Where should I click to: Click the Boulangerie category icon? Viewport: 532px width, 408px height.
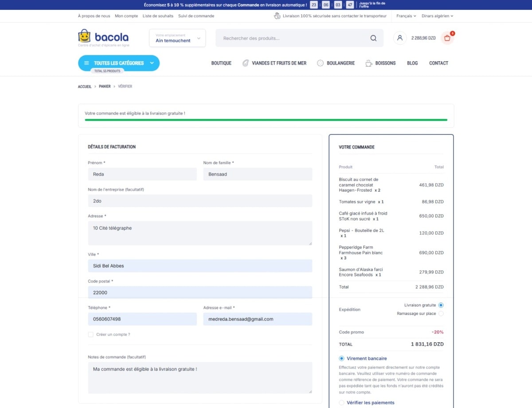click(x=320, y=63)
